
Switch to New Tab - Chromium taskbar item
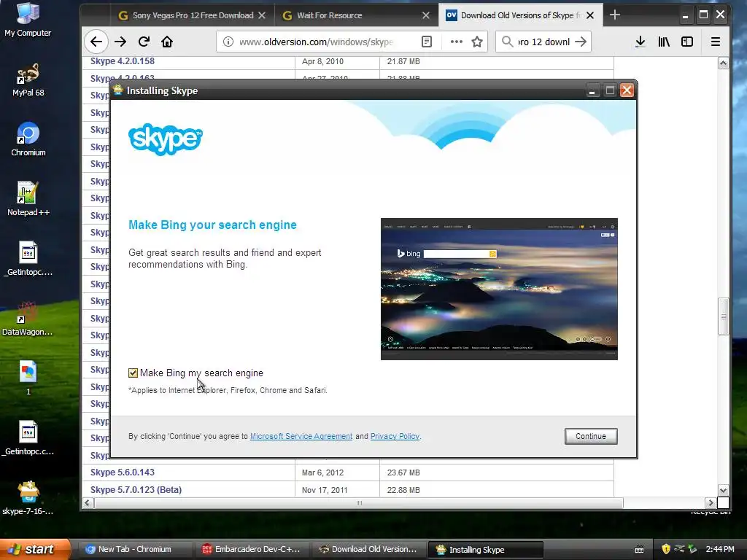pyautogui.click(x=135, y=549)
